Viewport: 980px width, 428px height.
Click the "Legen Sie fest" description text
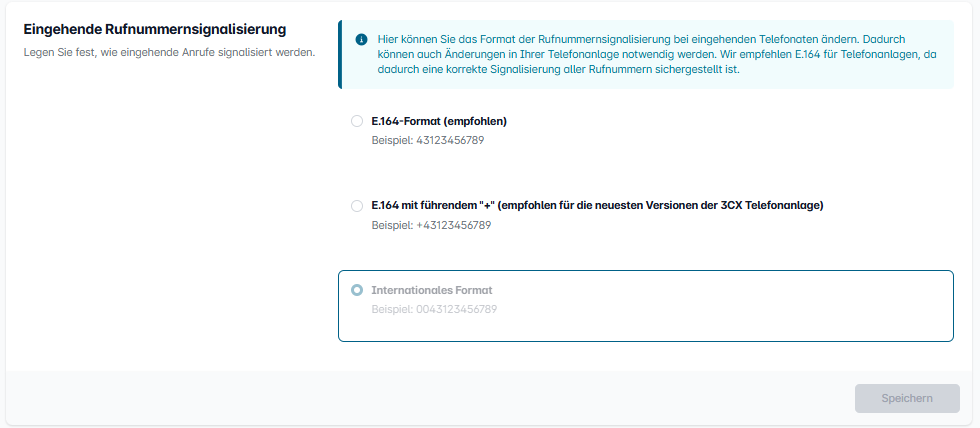(x=168, y=52)
